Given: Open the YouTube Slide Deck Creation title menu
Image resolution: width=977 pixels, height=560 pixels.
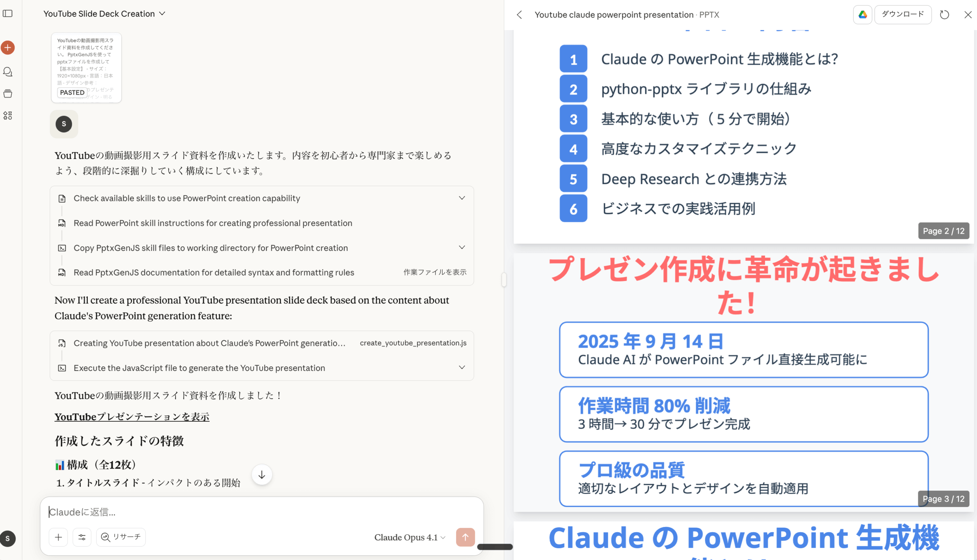Looking at the screenshot, I should tap(104, 14).
